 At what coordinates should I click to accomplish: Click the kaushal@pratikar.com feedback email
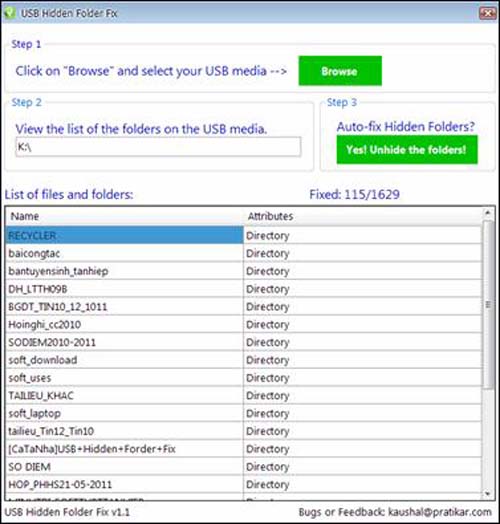point(440,512)
